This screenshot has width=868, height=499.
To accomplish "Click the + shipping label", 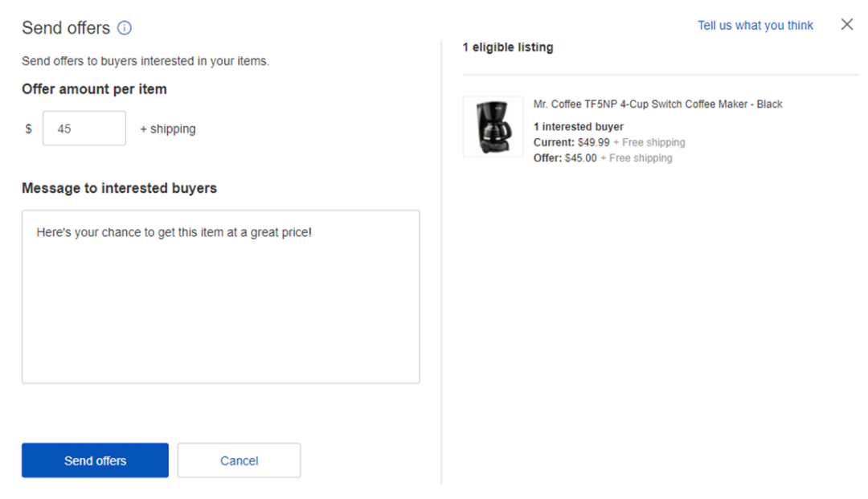I will [x=167, y=129].
